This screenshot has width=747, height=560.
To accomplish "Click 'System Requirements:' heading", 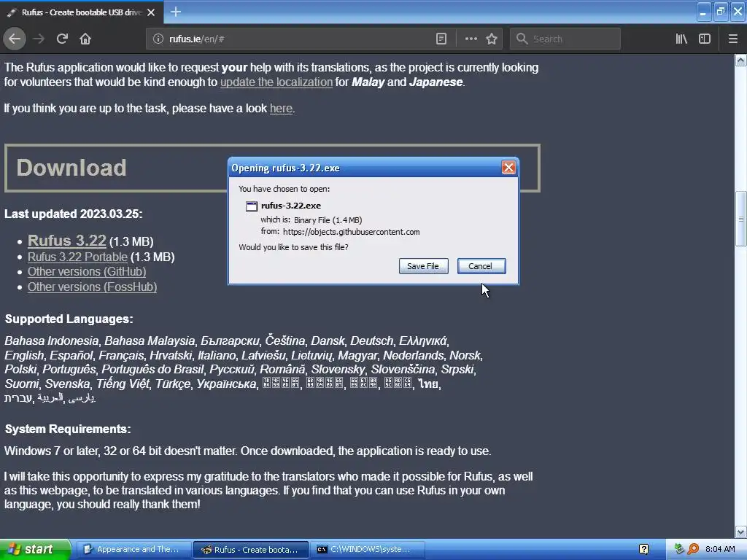I will pyautogui.click(x=68, y=429).
